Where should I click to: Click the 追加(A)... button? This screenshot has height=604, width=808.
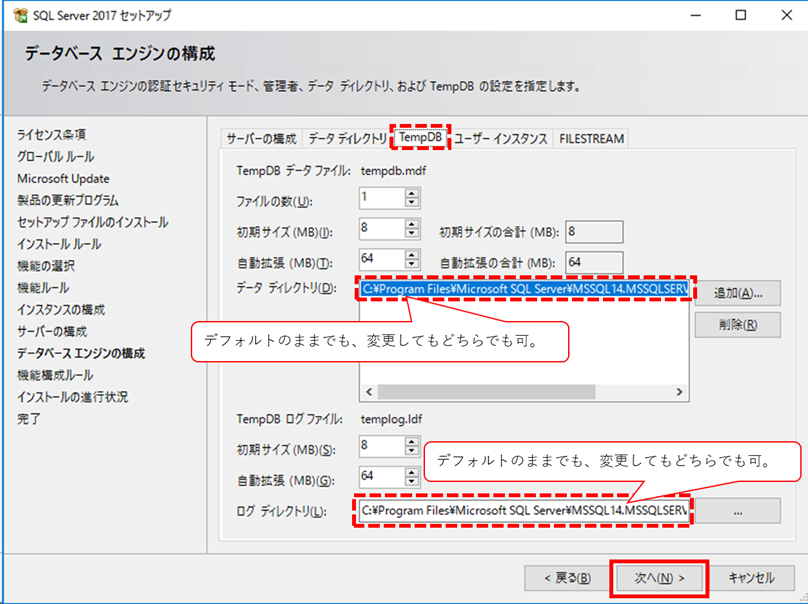point(737,293)
